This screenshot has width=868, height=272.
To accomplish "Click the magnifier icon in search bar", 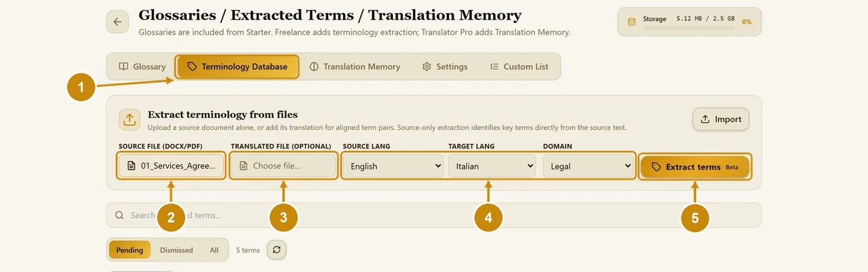I will click(x=120, y=215).
